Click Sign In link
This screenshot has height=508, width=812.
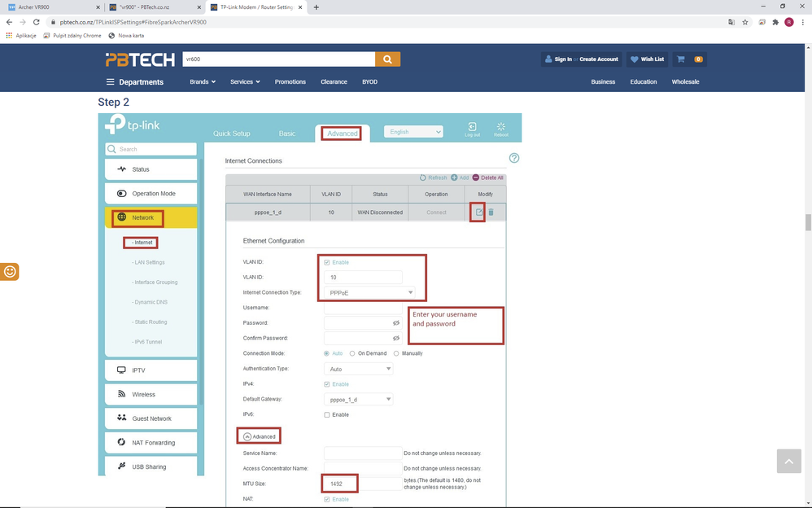tap(562, 59)
